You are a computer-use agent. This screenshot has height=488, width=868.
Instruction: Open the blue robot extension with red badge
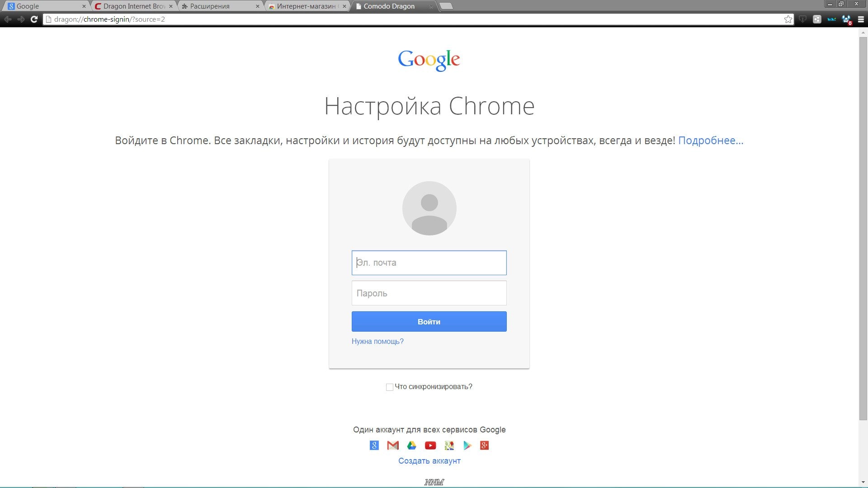(x=846, y=19)
